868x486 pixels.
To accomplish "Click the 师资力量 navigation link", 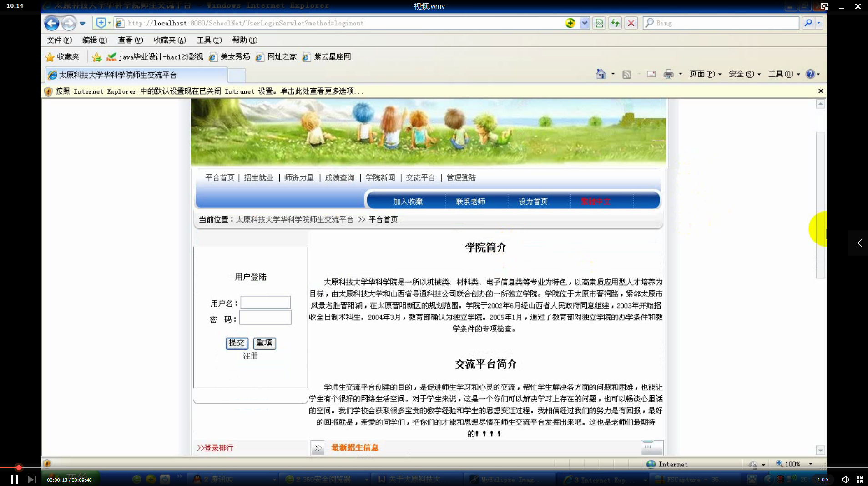I will tap(299, 178).
